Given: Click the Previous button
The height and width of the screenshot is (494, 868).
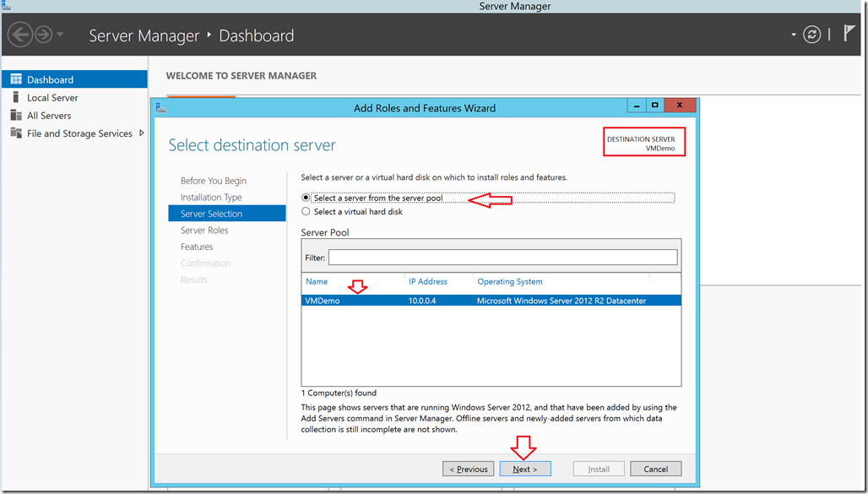Looking at the screenshot, I should [x=469, y=469].
